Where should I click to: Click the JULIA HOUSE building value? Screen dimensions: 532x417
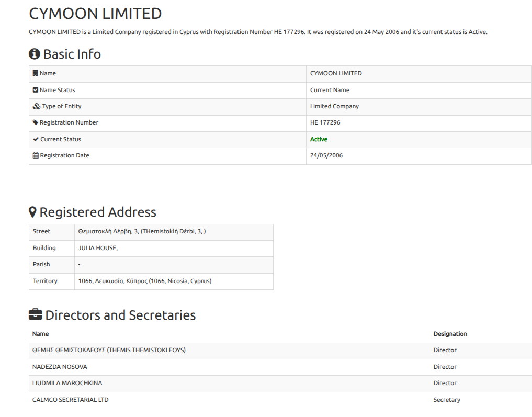[98, 248]
